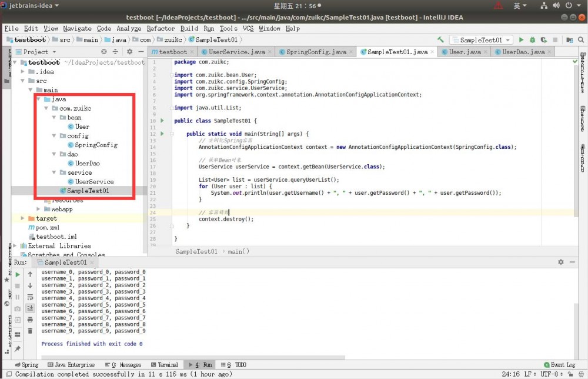Toggle pin tab in Run panel
The image size is (588, 379).
(x=17, y=348)
